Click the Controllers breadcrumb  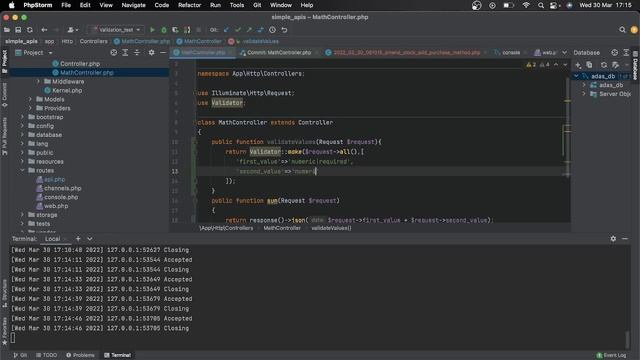[x=93, y=41]
